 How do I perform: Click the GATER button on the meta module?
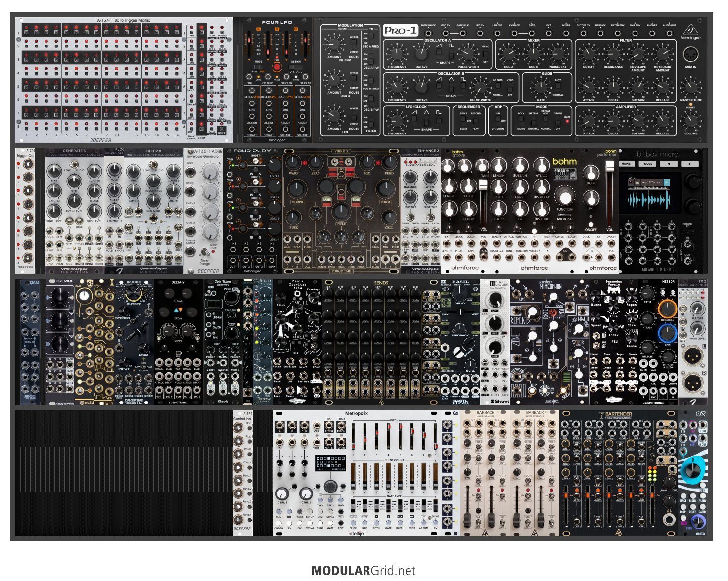(x=702, y=506)
